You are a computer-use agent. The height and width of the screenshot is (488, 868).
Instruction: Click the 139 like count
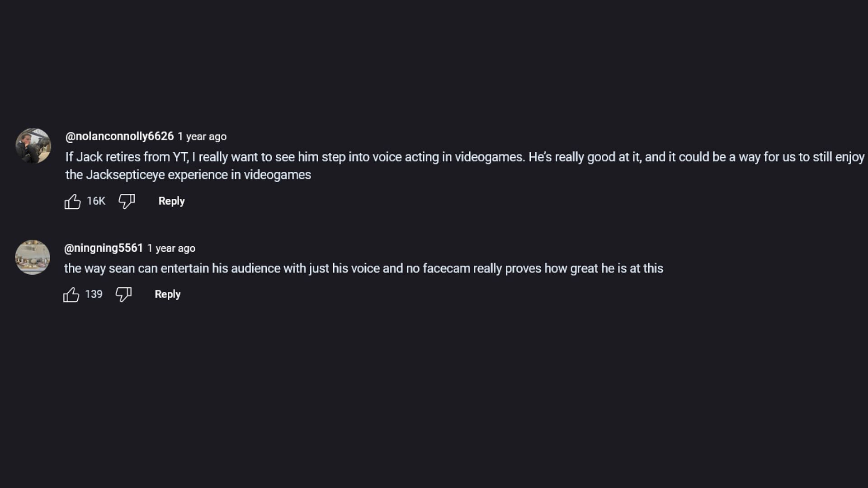[94, 294]
